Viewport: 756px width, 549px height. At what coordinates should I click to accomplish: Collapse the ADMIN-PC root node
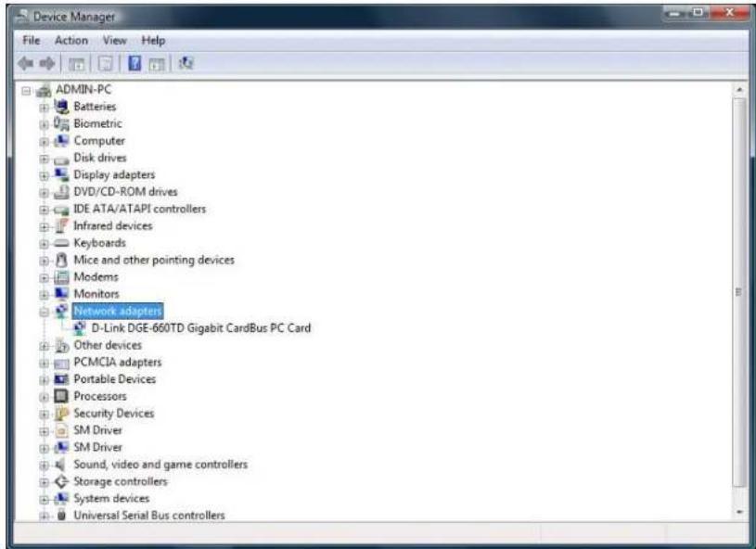point(26,90)
